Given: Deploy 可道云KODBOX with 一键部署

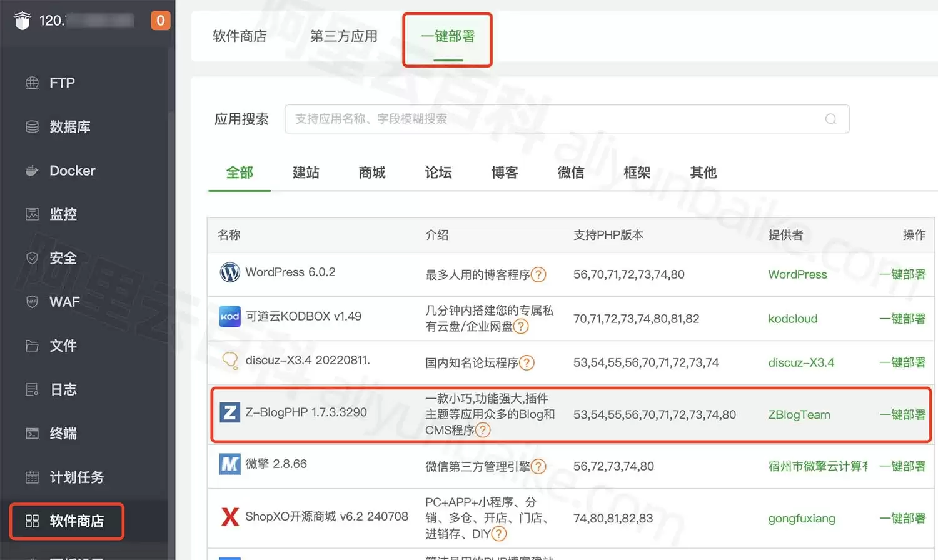Looking at the screenshot, I should (x=902, y=319).
